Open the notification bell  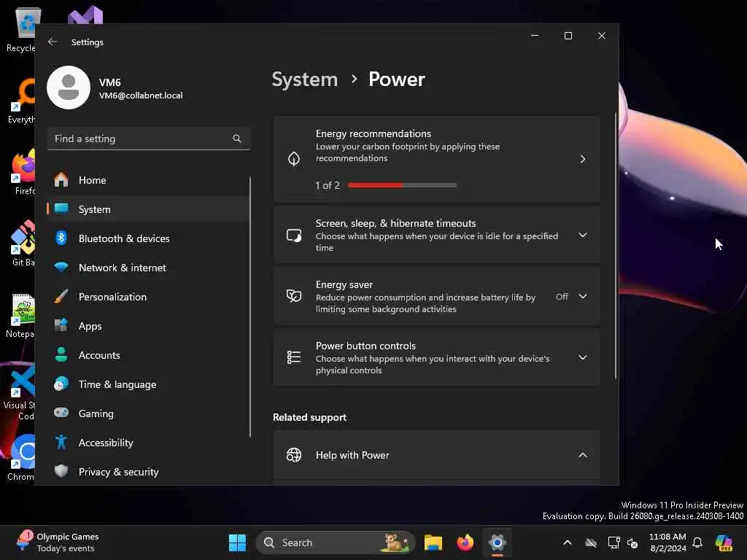pos(697,542)
